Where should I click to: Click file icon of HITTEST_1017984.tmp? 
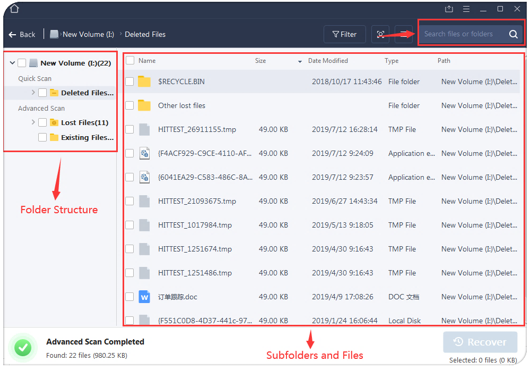point(144,225)
